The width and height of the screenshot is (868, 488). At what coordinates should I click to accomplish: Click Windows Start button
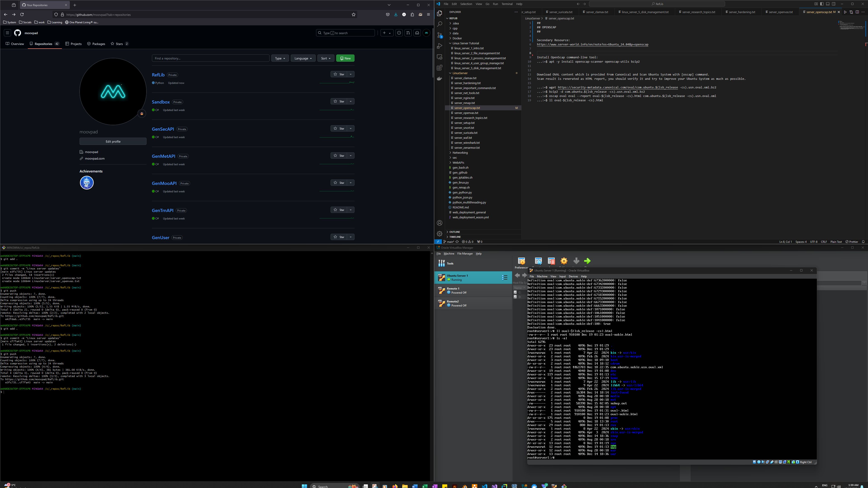coord(304,486)
